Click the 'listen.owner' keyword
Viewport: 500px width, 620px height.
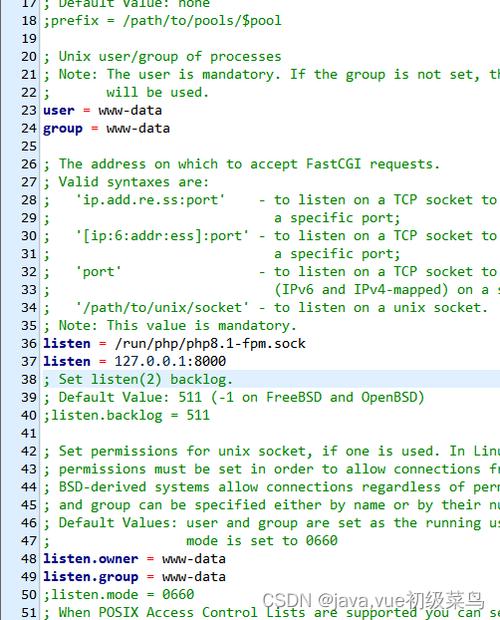click(91, 559)
